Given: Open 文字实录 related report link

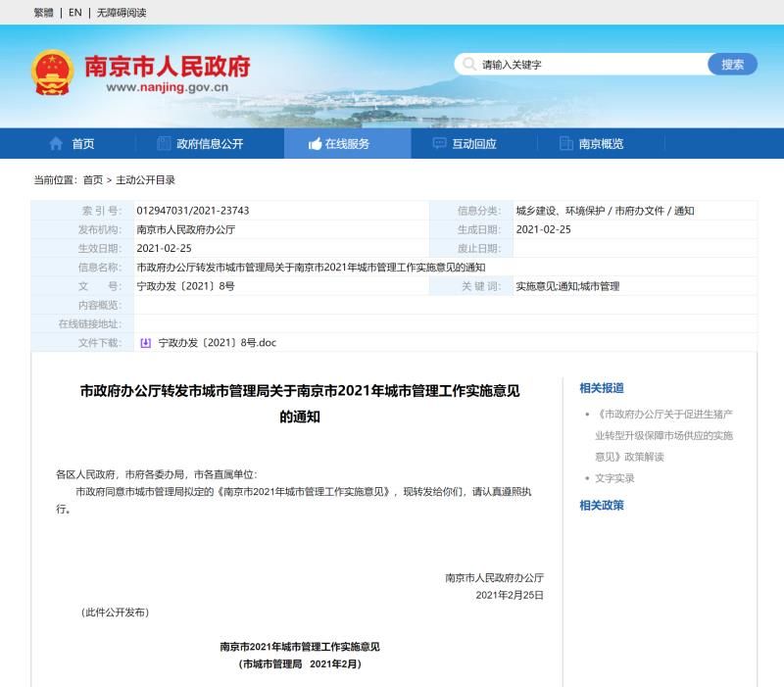Looking at the screenshot, I should [614, 478].
